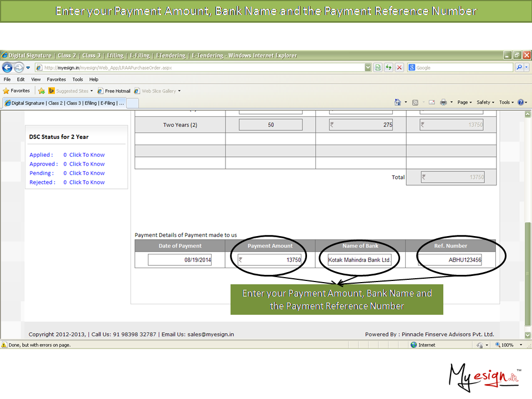
Task: Click the Stop loading X icon
Action: 399,68
